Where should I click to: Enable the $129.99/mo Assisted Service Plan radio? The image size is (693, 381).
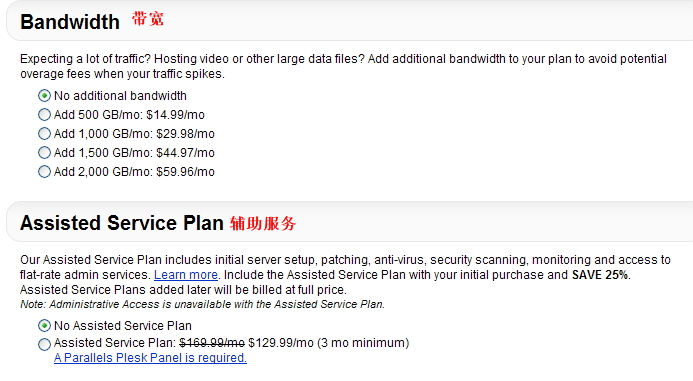[x=44, y=344]
